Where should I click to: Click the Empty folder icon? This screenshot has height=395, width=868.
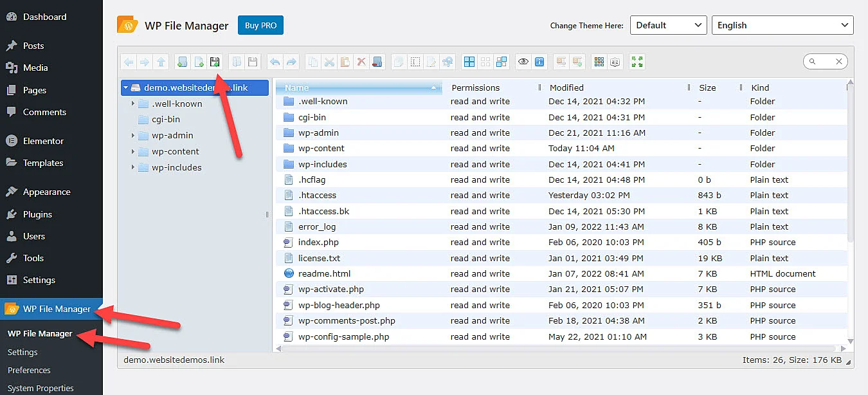377,62
